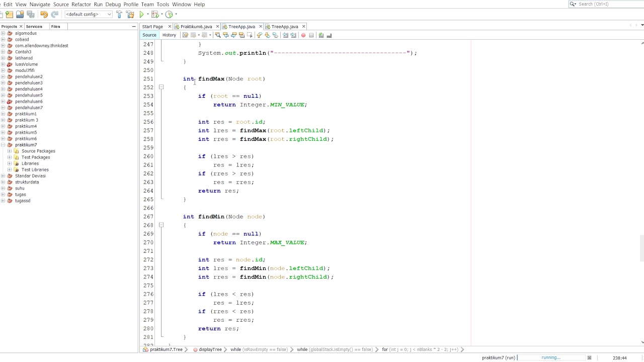Click the History view button

[x=169, y=35]
